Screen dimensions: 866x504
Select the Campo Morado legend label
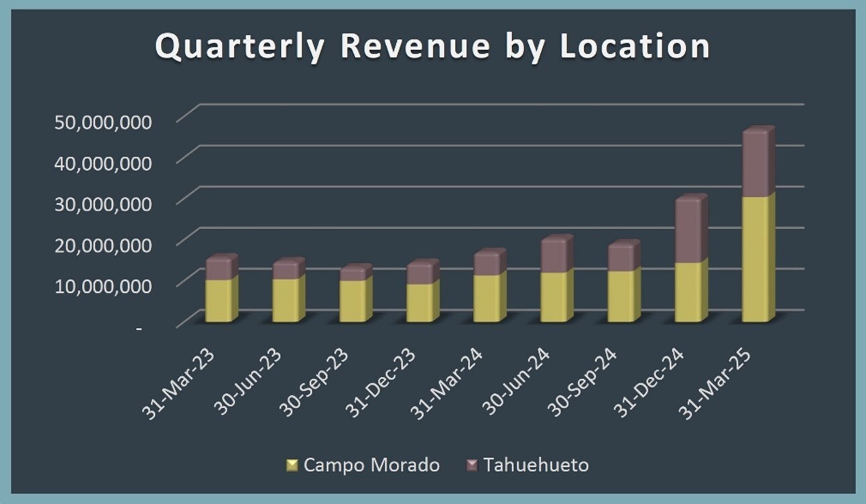[x=372, y=465]
